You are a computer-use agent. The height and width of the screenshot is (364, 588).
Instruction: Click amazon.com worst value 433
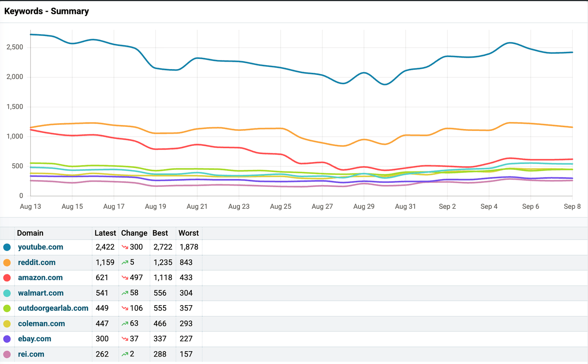(x=186, y=278)
